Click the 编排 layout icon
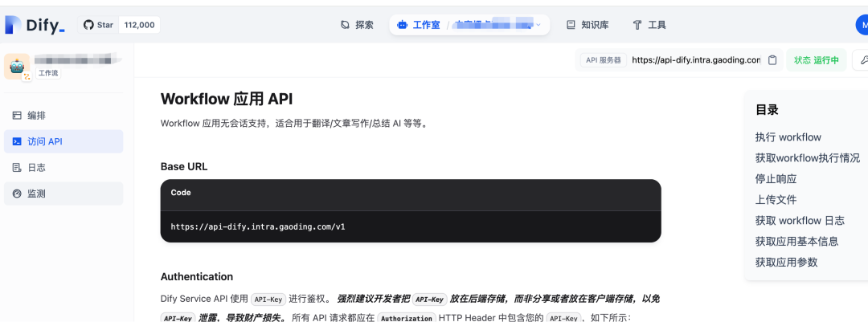This screenshot has height=322, width=868. (17, 116)
